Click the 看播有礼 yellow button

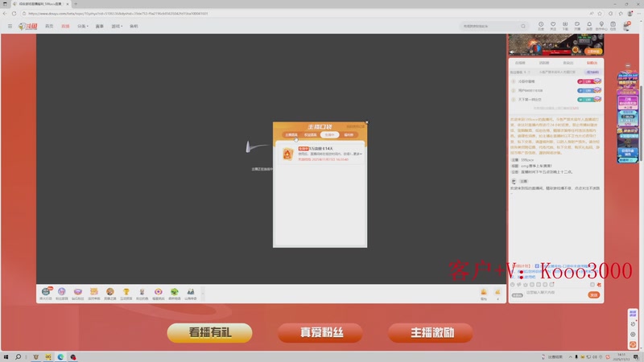click(209, 332)
